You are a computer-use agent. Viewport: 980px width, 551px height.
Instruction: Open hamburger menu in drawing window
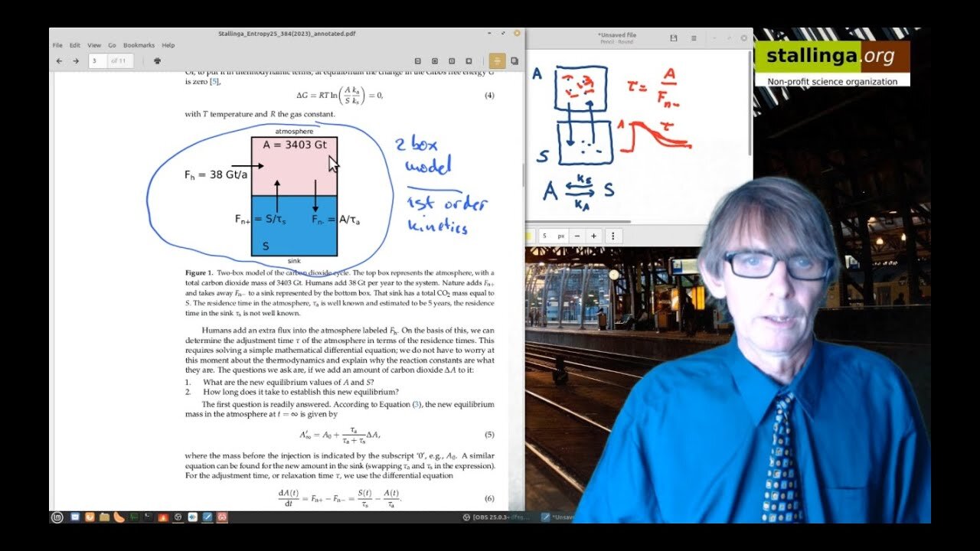pyautogui.click(x=694, y=37)
